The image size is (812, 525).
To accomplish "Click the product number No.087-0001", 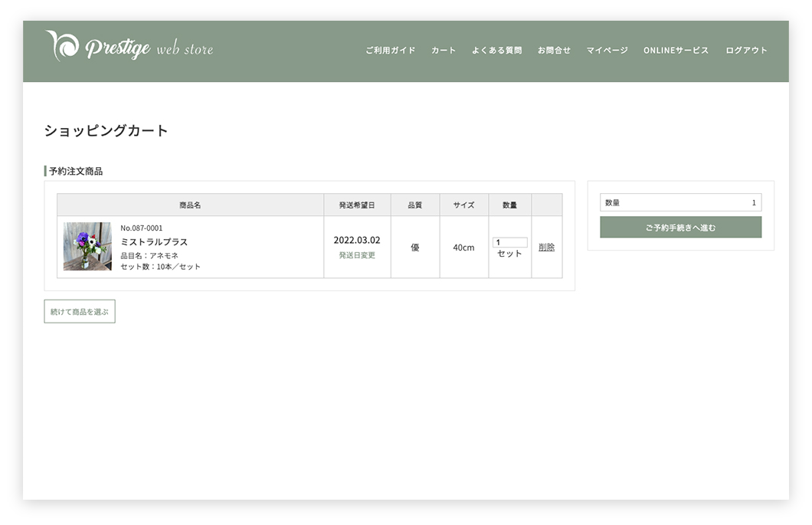I will pos(142,228).
